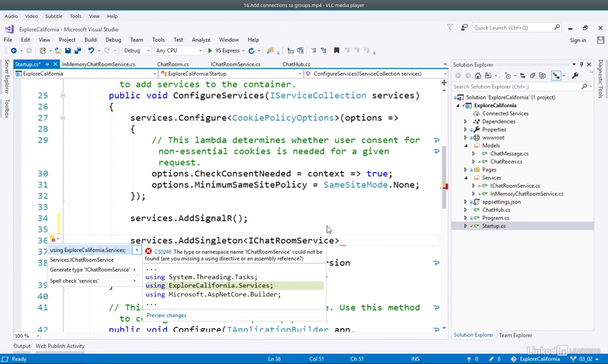Click the split editor icon above the scrollbar
This screenshot has height=364, width=608.
[x=444, y=83]
